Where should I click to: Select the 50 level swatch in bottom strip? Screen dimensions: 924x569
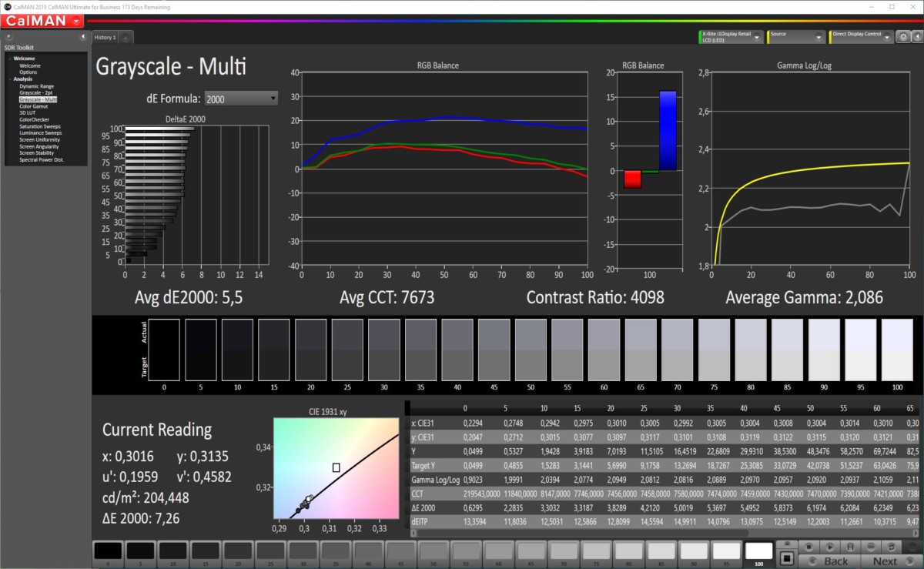434,554
